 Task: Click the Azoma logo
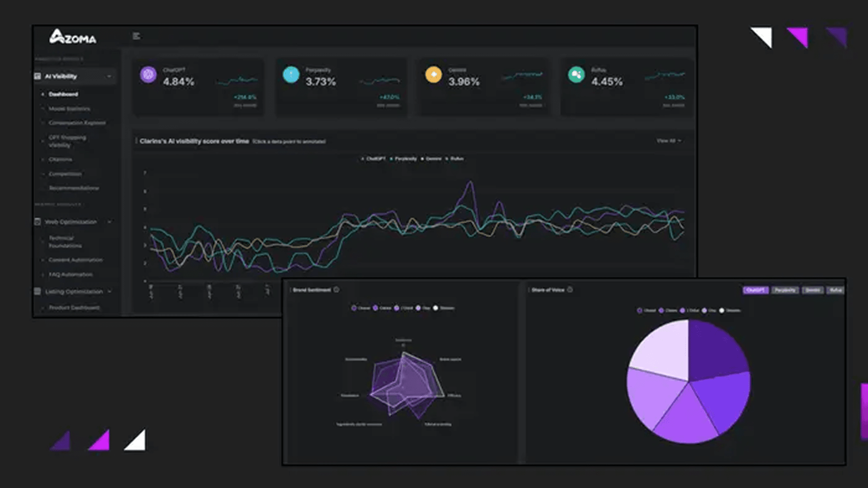tap(73, 37)
